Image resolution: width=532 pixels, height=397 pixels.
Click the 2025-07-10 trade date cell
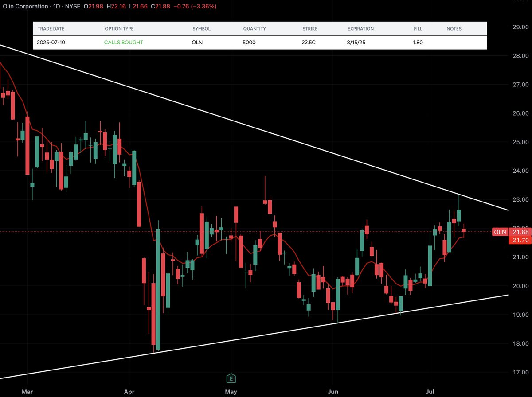point(52,43)
